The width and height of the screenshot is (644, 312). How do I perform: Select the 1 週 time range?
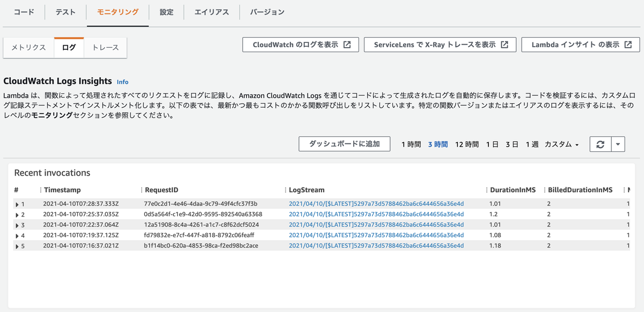tap(532, 144)
